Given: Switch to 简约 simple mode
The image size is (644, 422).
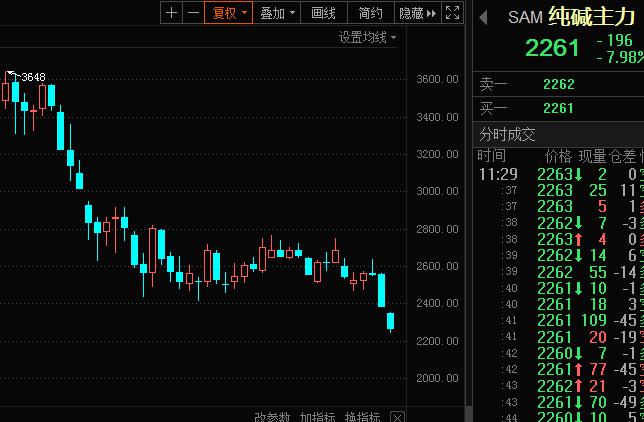Looking at the screenshot, I should (x=370, y=13).
